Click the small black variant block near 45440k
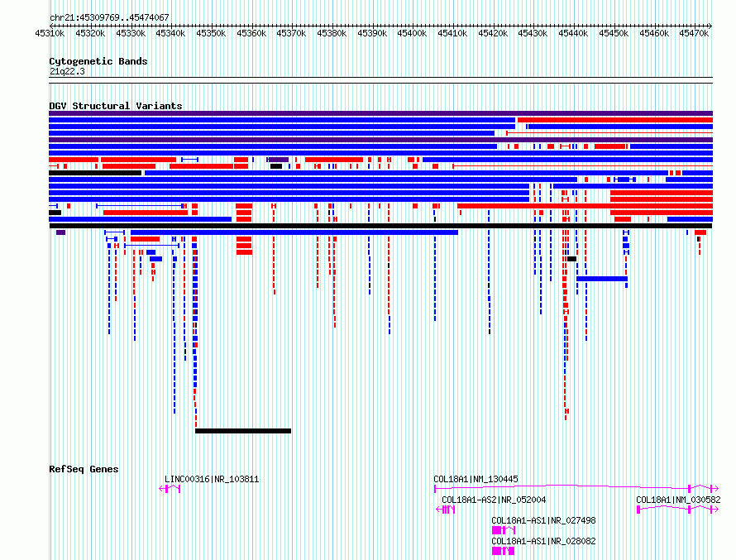 point(571,259)
